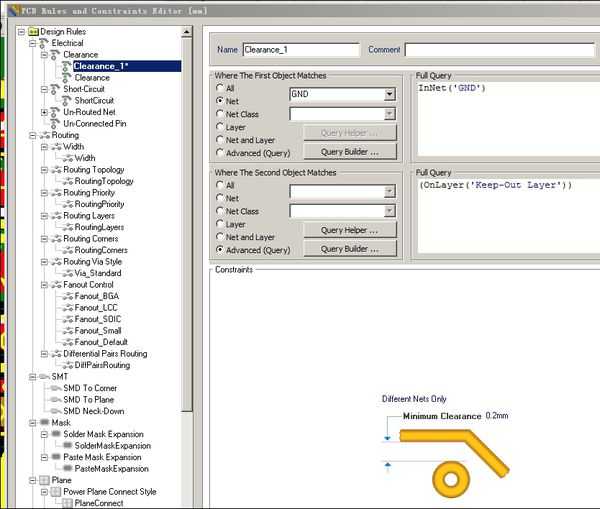Select Layer for the first object
The height and width of the screenshot is (509, 600).
pyautogui.click(x=220, y=127)
